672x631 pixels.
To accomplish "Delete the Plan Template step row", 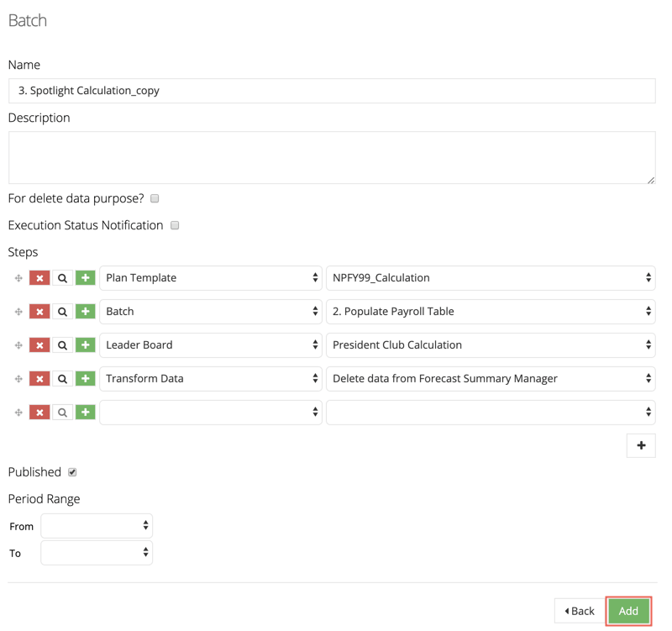I will [39, 278].
